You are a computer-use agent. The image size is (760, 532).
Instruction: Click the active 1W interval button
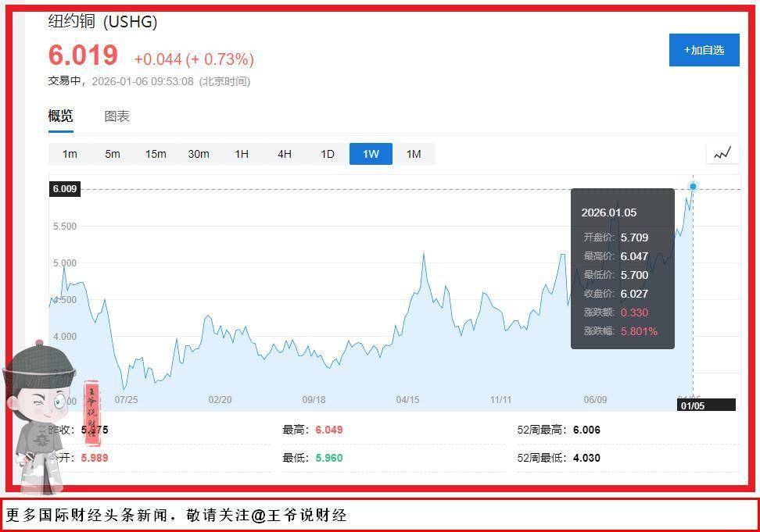click(371, 154)
